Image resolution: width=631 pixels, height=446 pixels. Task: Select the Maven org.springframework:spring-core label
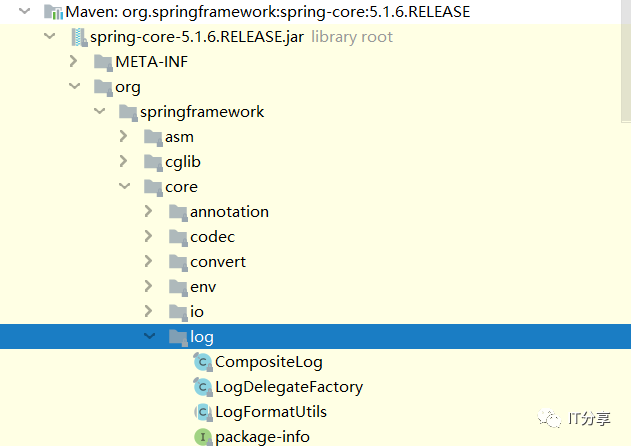pos(268,12)
